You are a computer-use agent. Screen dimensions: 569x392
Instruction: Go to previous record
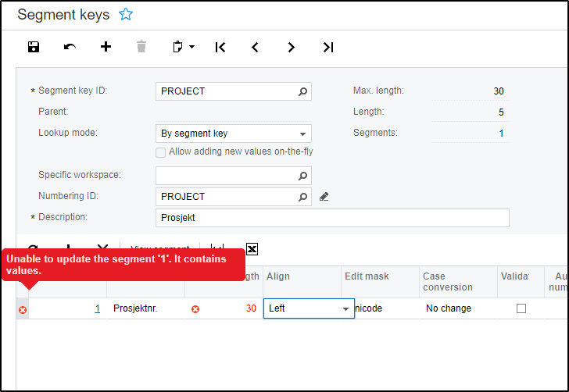pos(255,48)
